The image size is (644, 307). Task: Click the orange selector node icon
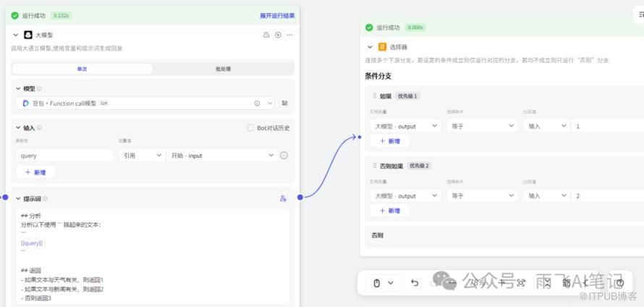[382, 47]
